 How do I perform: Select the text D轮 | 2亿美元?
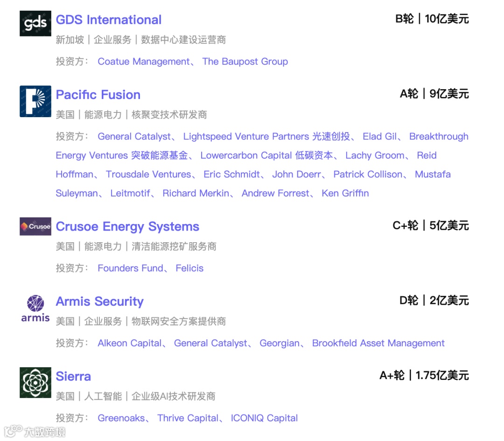tap(434, 301)
